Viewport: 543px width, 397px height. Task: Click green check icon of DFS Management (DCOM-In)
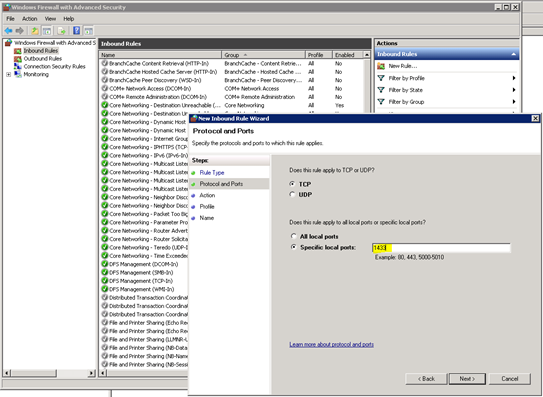point(105,264)
